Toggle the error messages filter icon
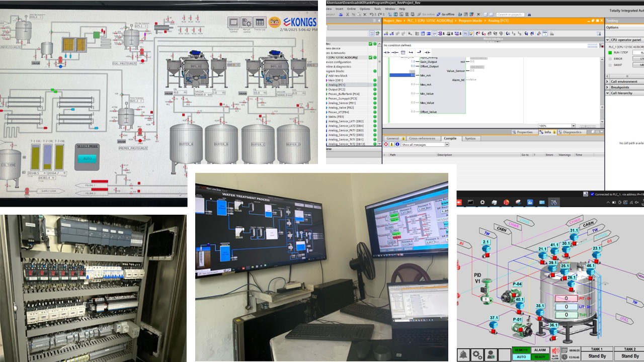 pos(386,145)
